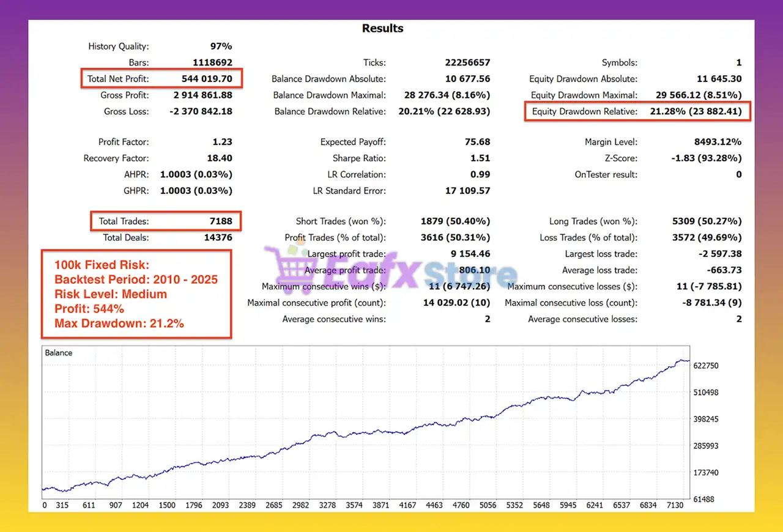This screenshot has width=783, height=532.
Task: Select the Ticks count 22256657
Action: 467,62
